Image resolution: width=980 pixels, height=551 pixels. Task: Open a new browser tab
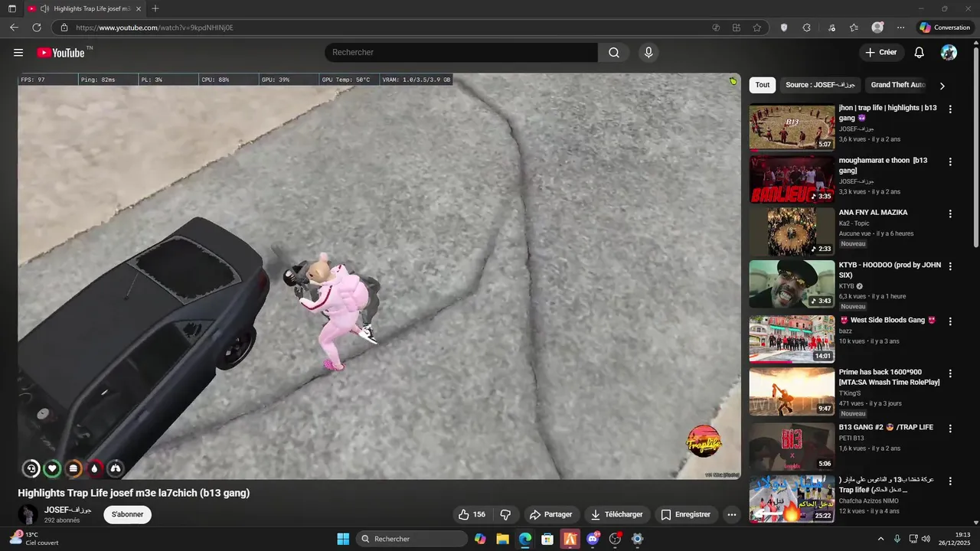click(x=155, y=8)
